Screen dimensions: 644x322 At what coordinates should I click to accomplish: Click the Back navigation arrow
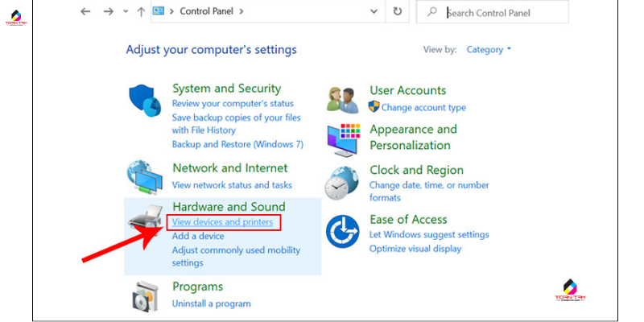coord(86,12)
